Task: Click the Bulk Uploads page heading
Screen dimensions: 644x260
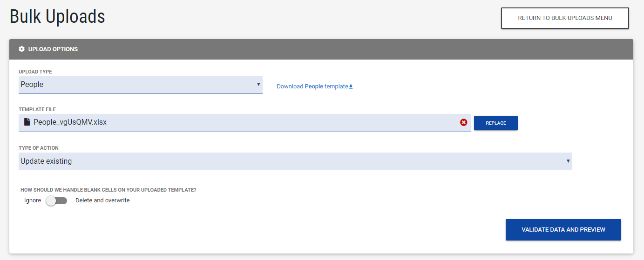Action: (57, 17)
